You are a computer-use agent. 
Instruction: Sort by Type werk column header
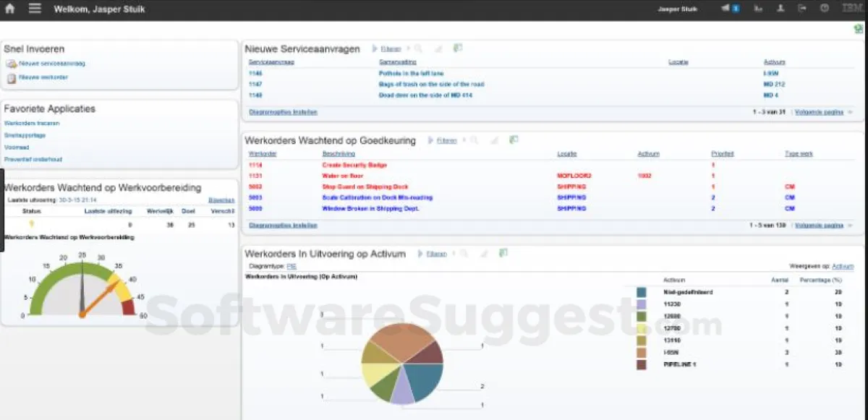799,154
